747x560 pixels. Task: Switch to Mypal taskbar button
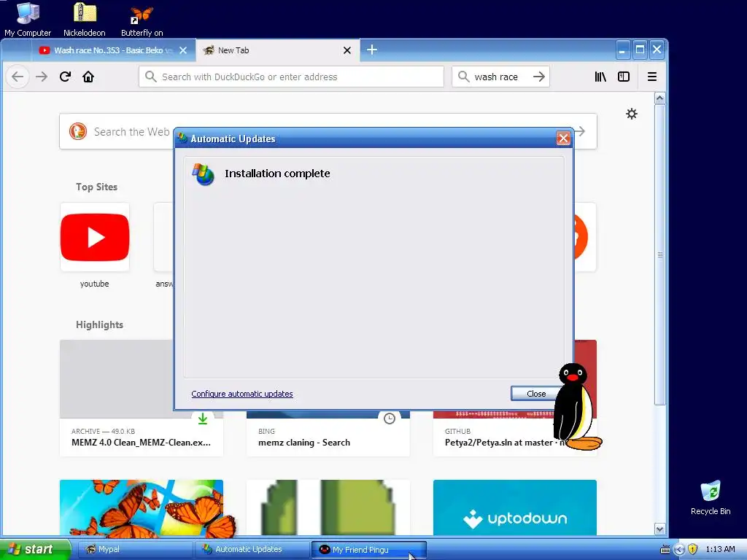coord(134,550)
